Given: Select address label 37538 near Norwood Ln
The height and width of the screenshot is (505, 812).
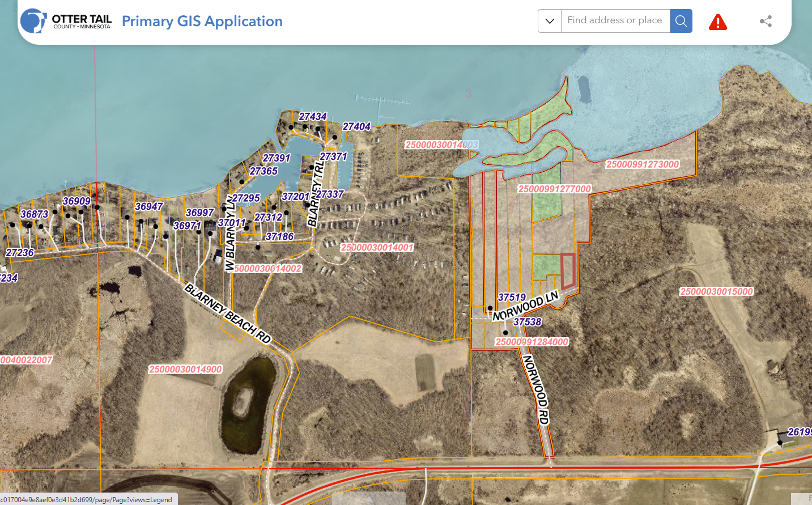Looking at the screenshot, I should [x=527, y=322].
